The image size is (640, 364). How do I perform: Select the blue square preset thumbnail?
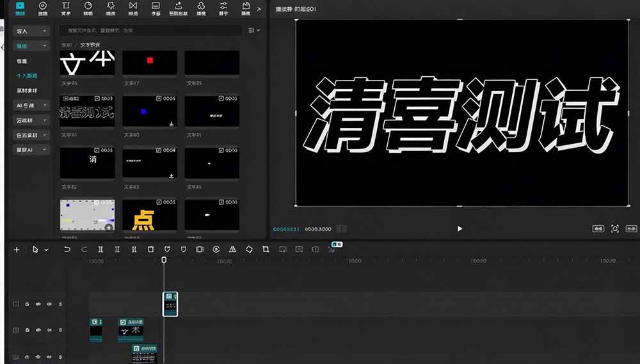(x=150, y=111)
